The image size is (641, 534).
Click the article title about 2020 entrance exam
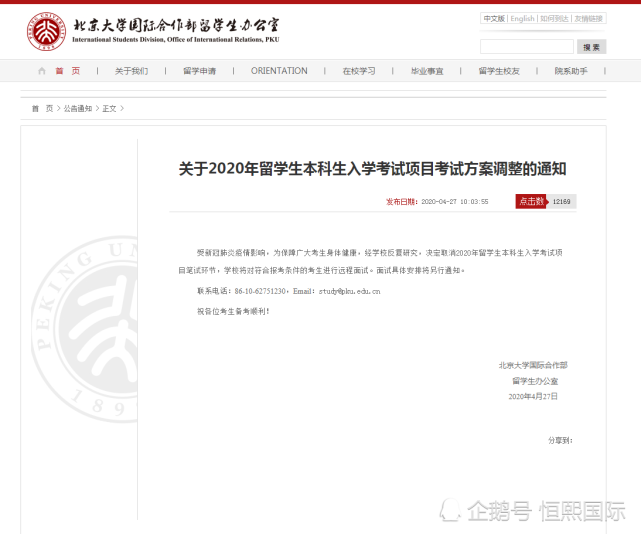372,169
